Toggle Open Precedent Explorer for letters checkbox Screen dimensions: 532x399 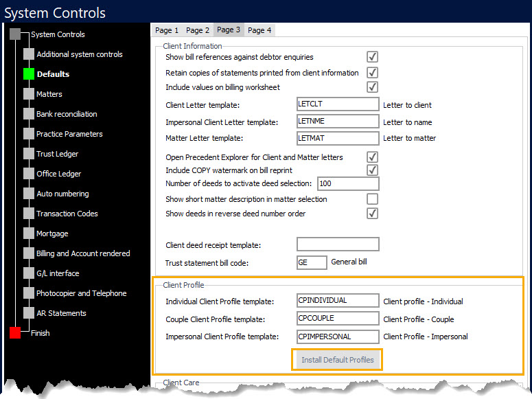[x=372, y=157]
